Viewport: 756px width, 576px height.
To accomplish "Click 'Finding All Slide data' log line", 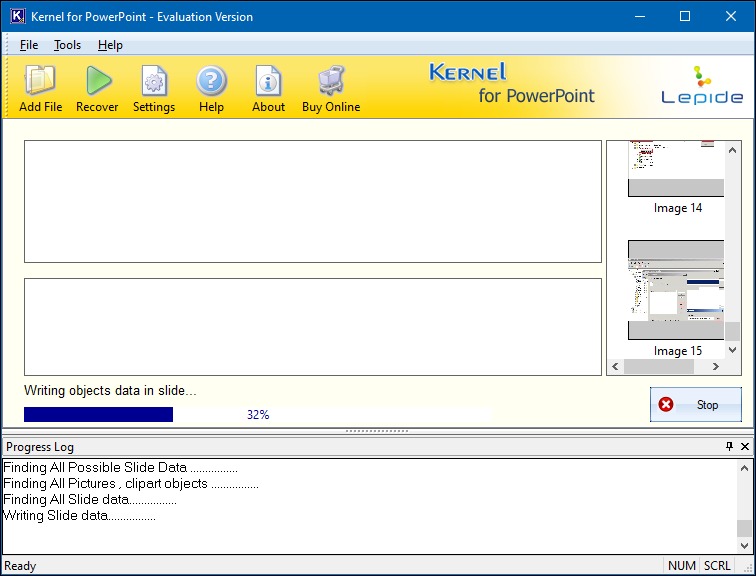I will [90, 499].
